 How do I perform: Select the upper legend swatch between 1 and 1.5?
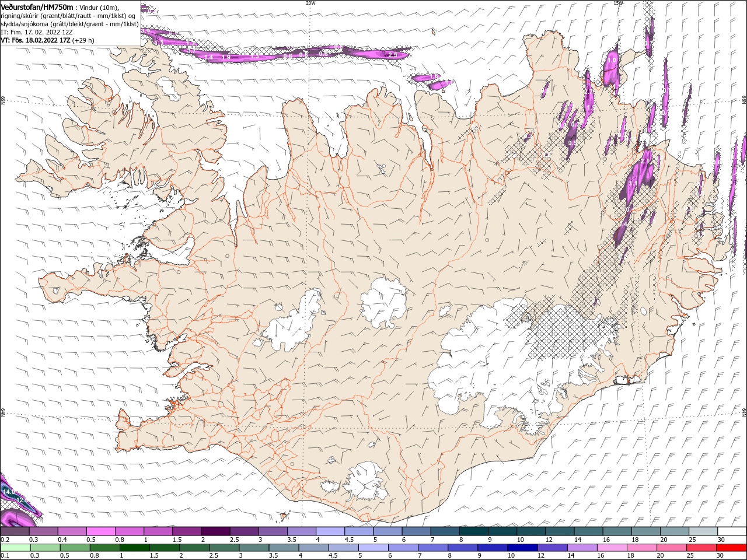coord(158,531)
